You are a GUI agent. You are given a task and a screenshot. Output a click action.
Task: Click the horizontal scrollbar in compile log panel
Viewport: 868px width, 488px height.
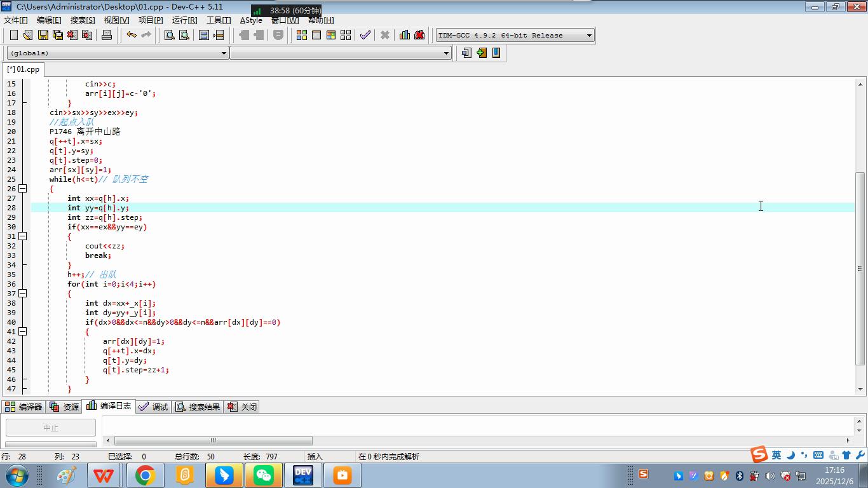[213, 440]
